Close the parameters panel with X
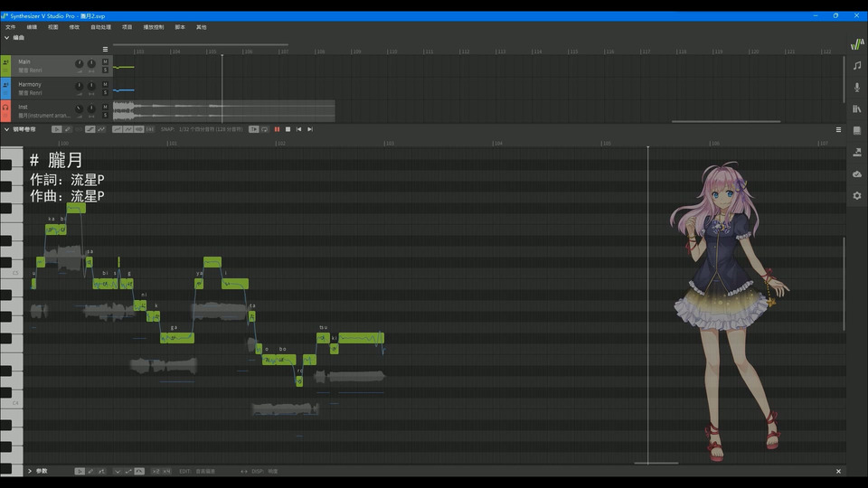The width and height of the screenshot is (868, 488). tap(838, 472)
